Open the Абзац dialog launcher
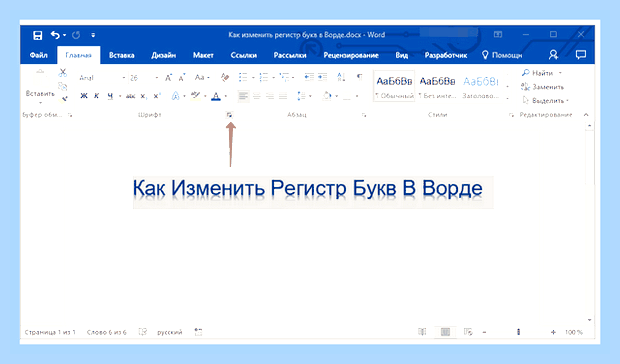620x364 pixels. 364,115
